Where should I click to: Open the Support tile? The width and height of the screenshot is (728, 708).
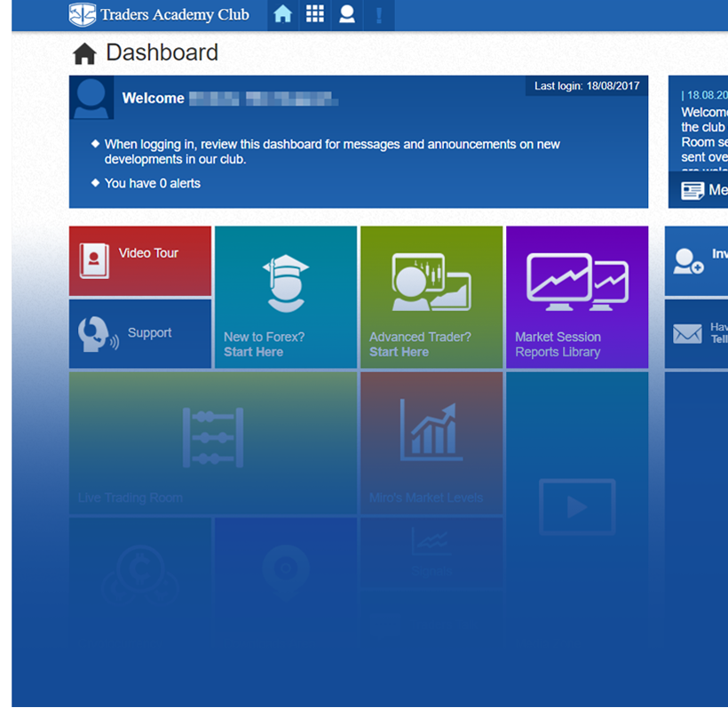pyautogui.click(x=140, y=333)
